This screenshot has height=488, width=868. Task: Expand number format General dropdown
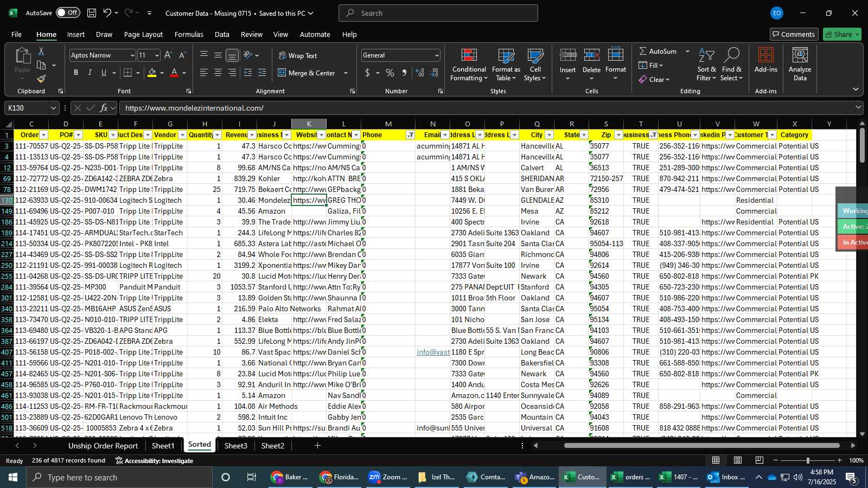[436, 55]
